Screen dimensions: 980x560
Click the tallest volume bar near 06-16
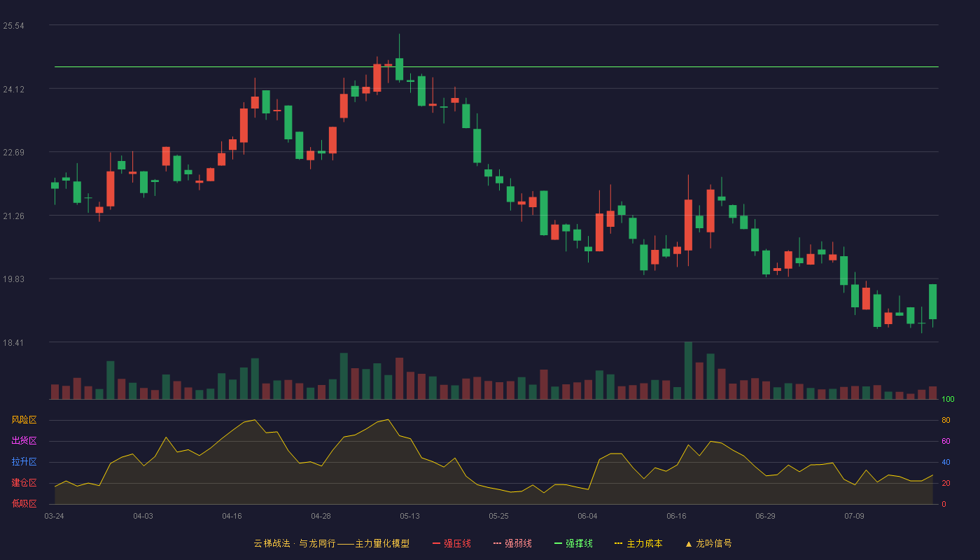coord(688,370)
